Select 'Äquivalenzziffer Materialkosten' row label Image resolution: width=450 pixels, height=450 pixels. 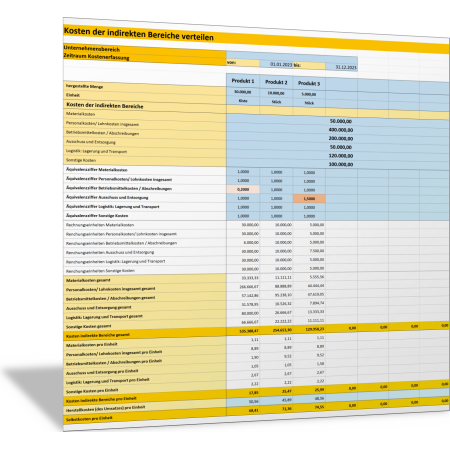[97, 170]
